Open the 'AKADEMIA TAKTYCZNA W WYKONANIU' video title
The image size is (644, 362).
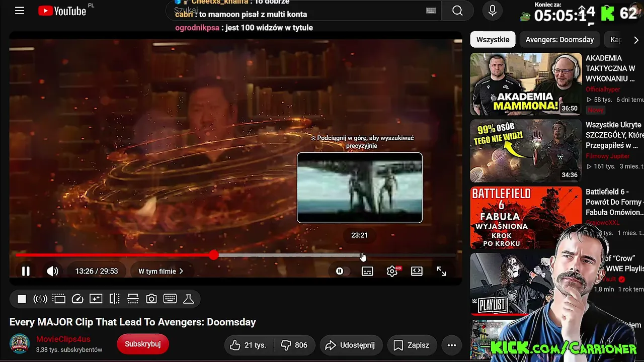[x=611, y=68]
